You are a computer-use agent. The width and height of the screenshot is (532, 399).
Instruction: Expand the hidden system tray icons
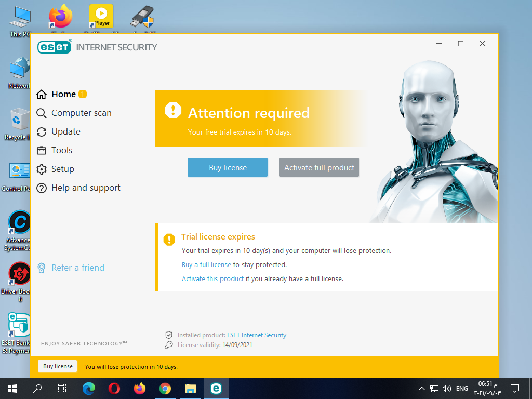tap(421, 389)
